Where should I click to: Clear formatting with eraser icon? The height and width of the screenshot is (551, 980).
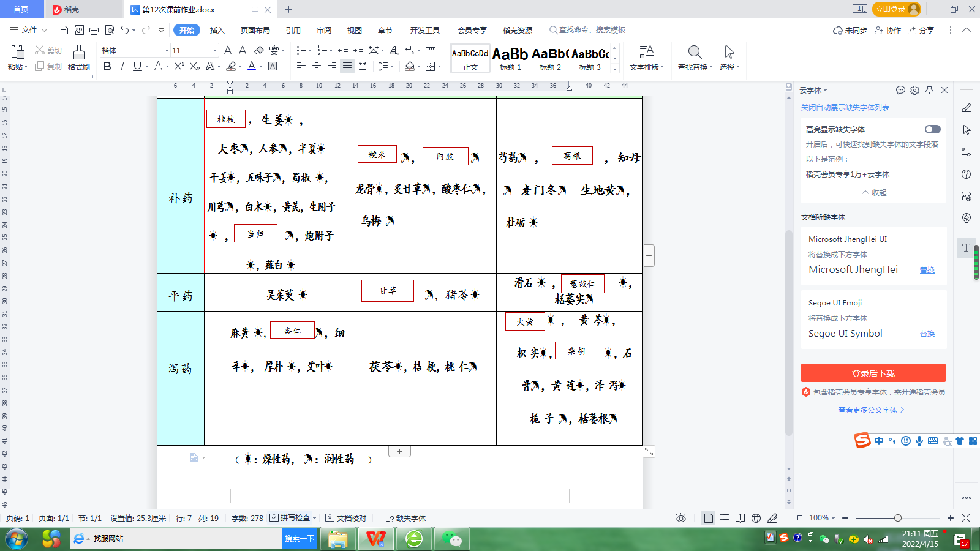tap(259, 50)
